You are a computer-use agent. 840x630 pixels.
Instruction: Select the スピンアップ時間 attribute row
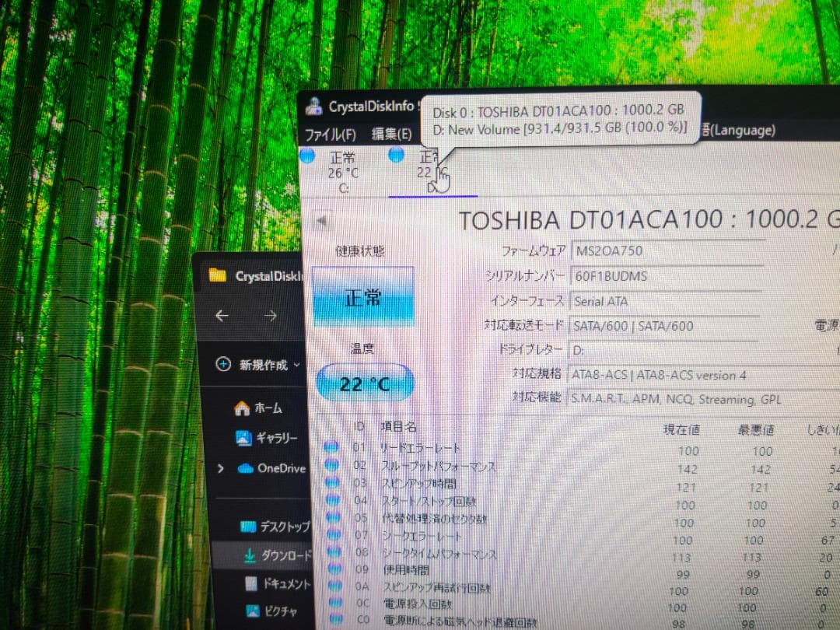581,485
